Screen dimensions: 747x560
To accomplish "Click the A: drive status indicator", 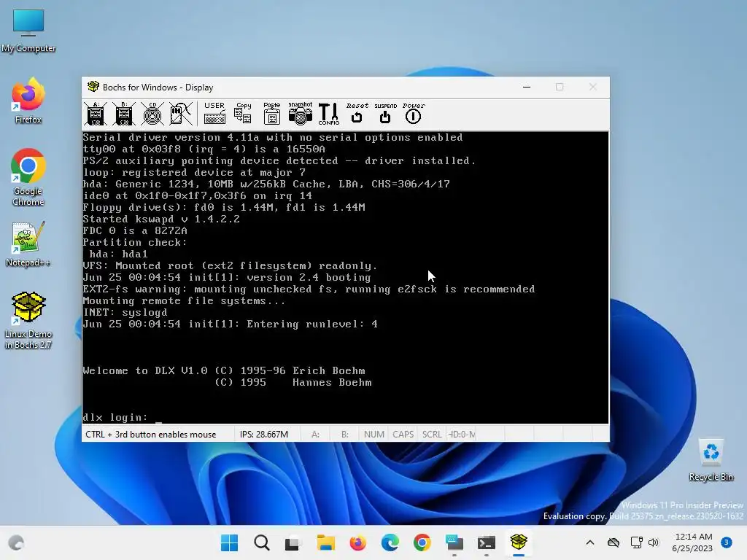I will click(x=315, y=435).
